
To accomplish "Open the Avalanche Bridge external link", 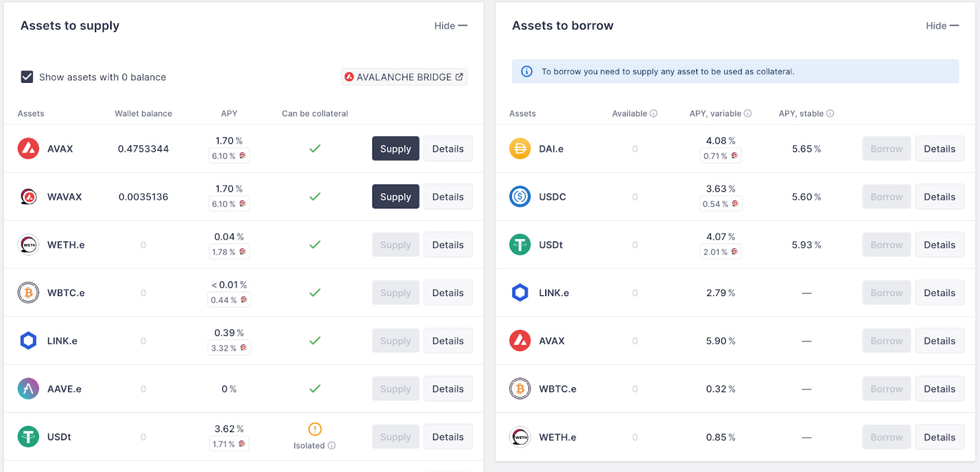I will tap(404, 77).
